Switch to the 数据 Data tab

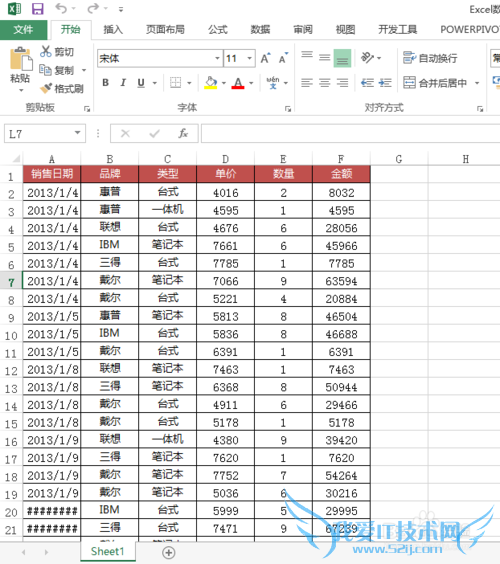point(260,29)
